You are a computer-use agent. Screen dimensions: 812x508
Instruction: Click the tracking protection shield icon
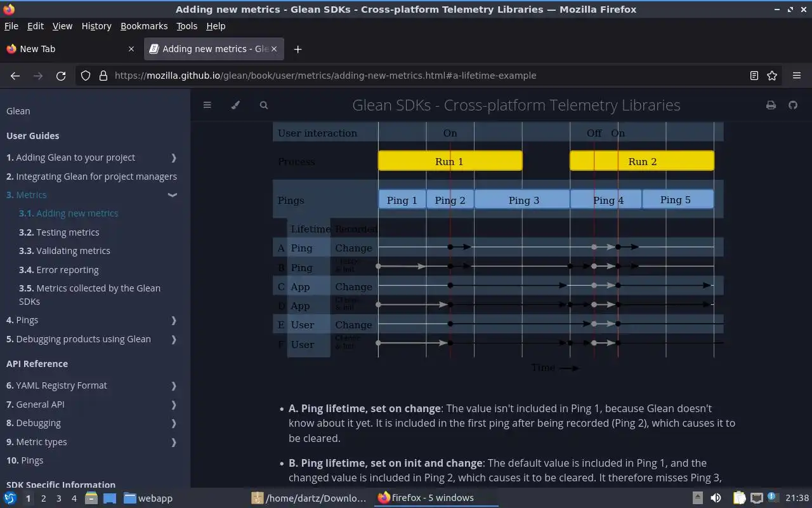(x=86, y=76)
